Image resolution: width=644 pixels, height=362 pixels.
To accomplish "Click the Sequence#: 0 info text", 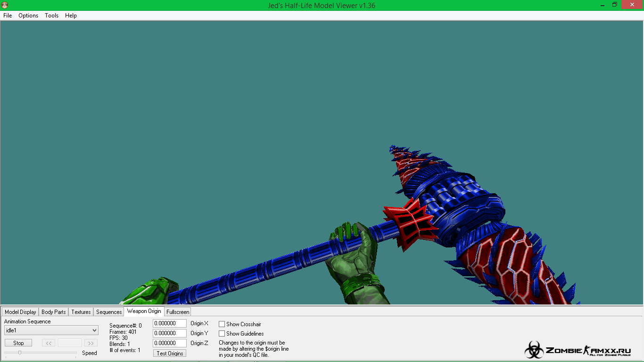I will pyautogui.click(x=125, y=326).
